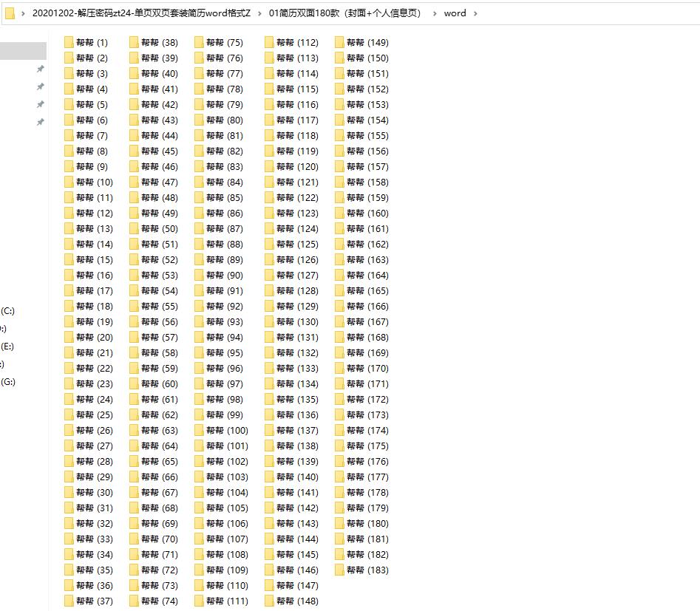The image size is (700, 611).
Task: Select folder icon of 帮帮 (121)
Action: [x=269, y=182]
